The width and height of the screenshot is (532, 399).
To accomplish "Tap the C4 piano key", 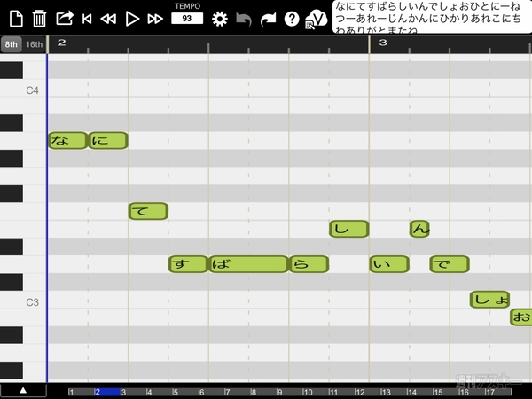I will click(x=23, y=88).
